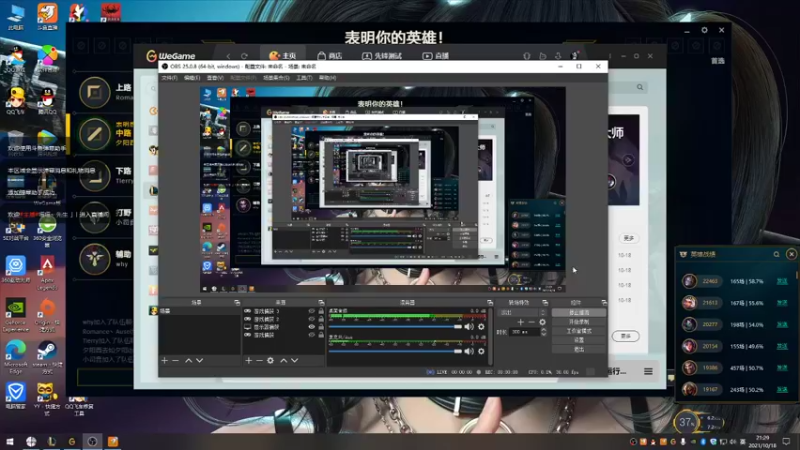Open Steam desktop shortcut
This screenshot has height=450, width=800.
click(46, 356)
